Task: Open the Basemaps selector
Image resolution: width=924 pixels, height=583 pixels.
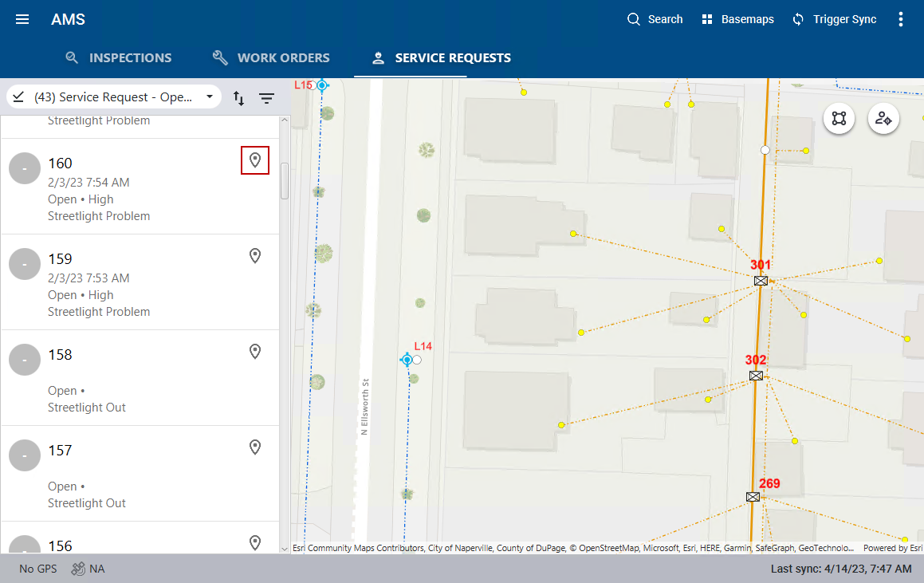Action: point(737,19)
